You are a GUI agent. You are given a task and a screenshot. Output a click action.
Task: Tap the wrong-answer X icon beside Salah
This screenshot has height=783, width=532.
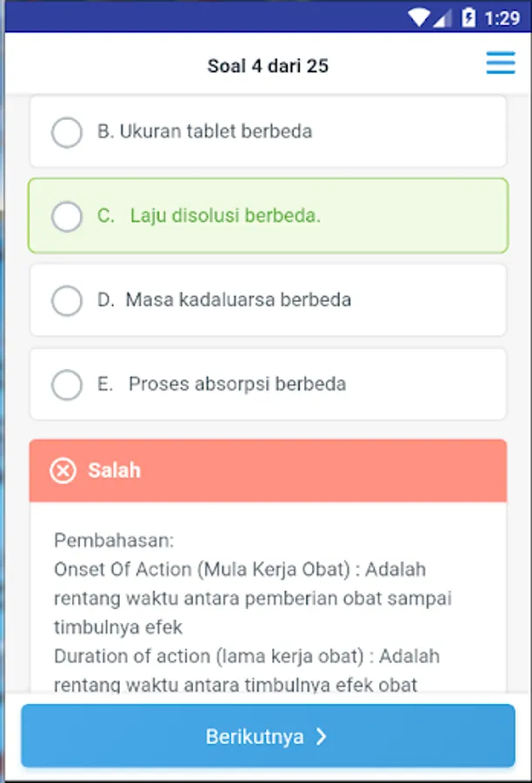(63, 471)
